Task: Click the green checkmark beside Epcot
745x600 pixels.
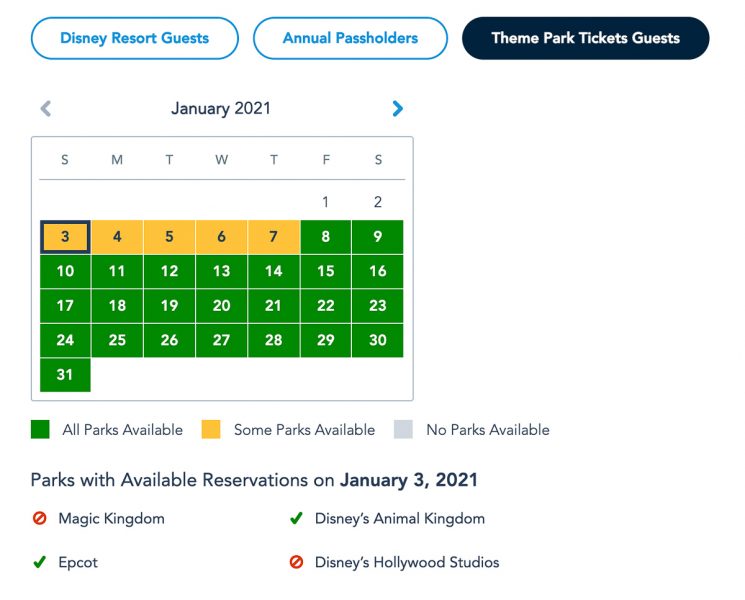Action: (39, 562)
